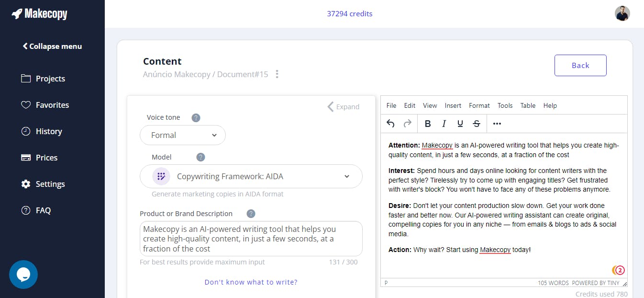The height and width of the screenshot is (298, 644).
Task: Open the chat support bubble
Action: [x=23, y=275]
